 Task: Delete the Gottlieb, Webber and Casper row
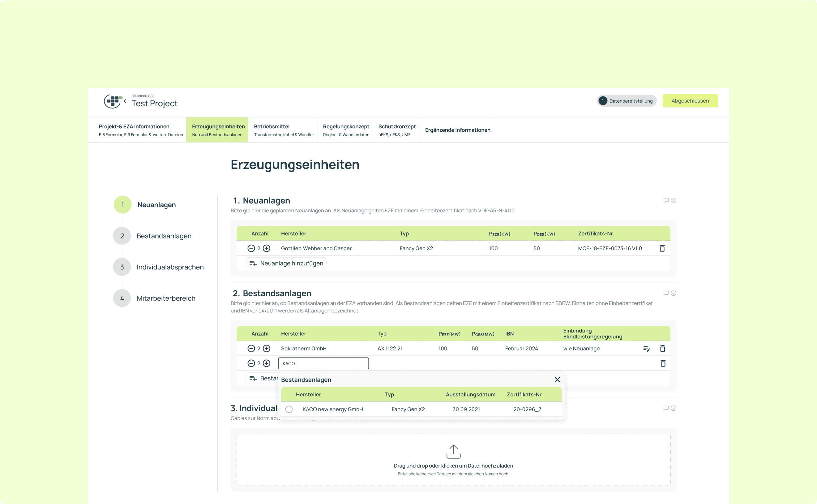[x=662, y=248]
